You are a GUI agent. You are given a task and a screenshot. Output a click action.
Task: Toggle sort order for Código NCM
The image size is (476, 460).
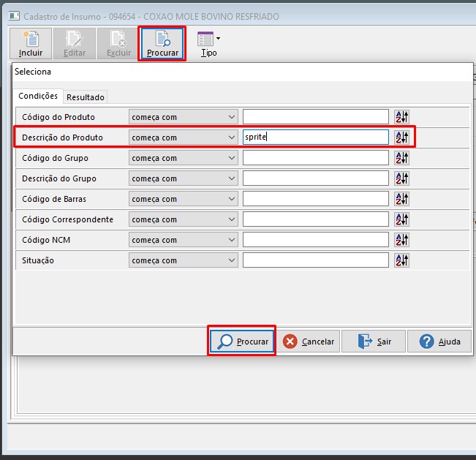(x=402, y=240)
